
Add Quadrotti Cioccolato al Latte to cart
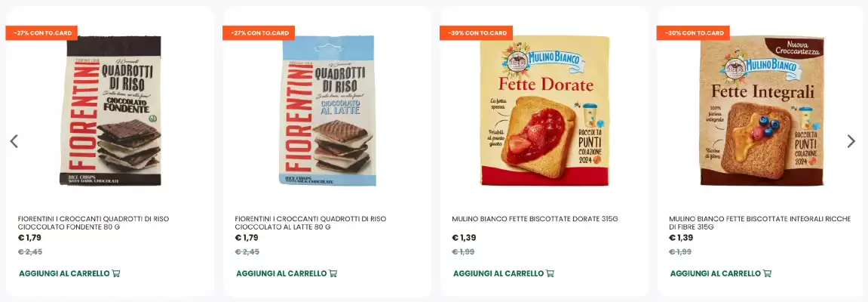click(287, 273)
